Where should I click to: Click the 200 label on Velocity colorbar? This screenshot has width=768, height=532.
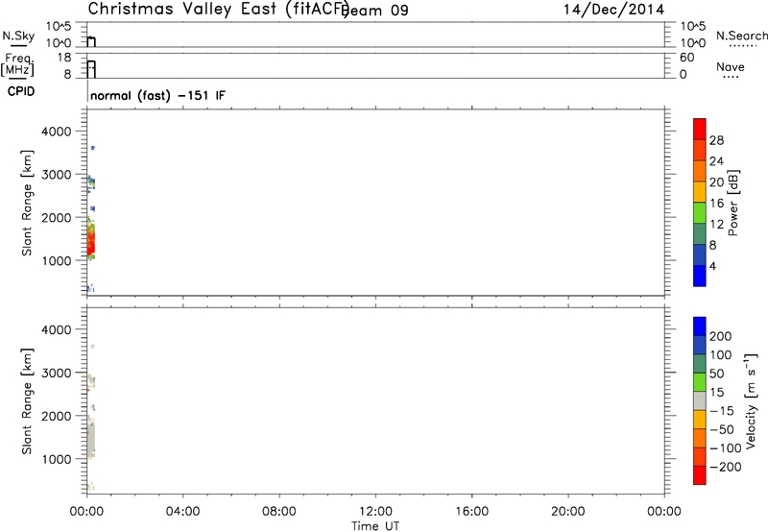[x=721, y=336]
